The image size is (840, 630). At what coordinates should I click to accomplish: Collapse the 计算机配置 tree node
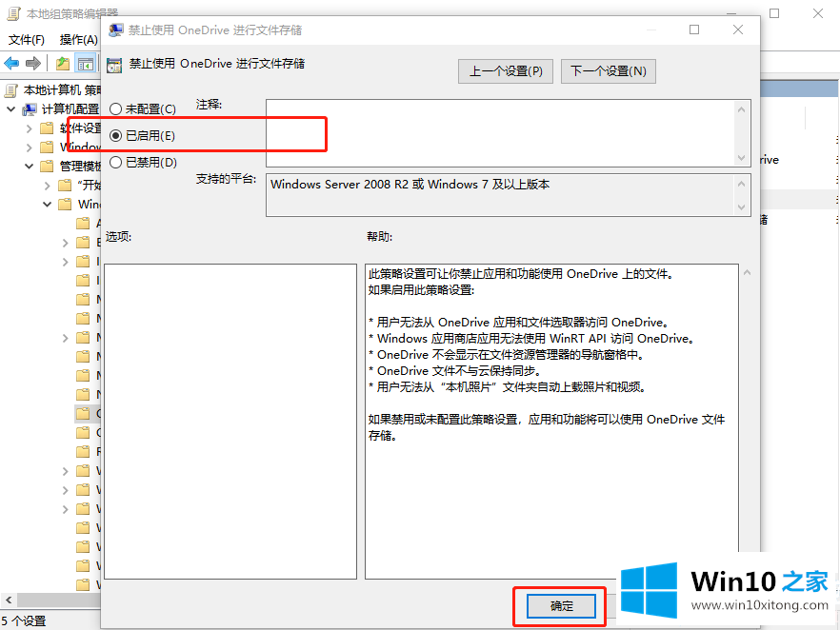[x=10, y=109]
